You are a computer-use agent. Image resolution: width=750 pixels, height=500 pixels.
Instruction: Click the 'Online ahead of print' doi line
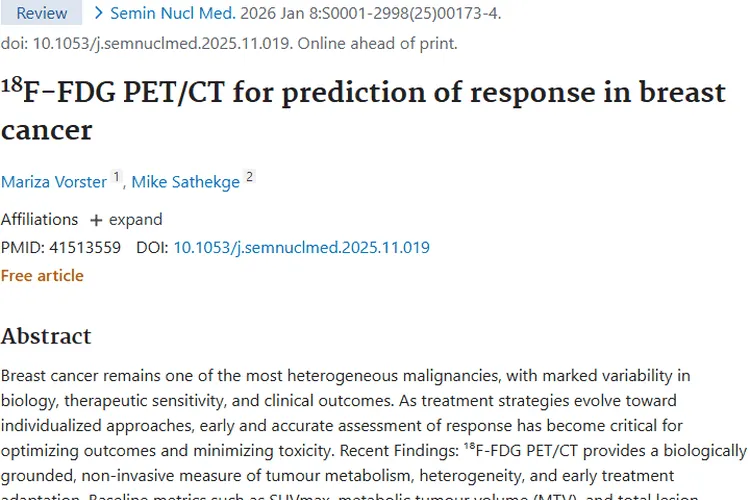point(228,43)
